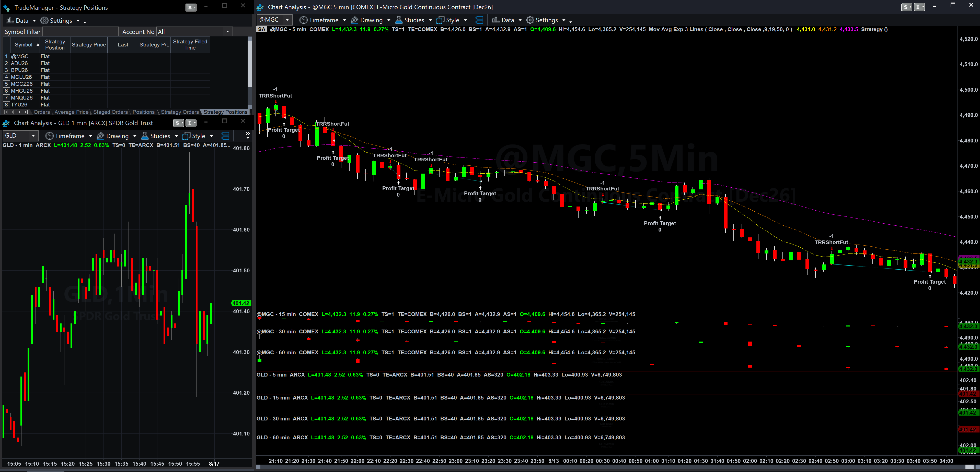Click the Last column header
The width and height of the screenshot is (980, 472).
pos(123,44)
